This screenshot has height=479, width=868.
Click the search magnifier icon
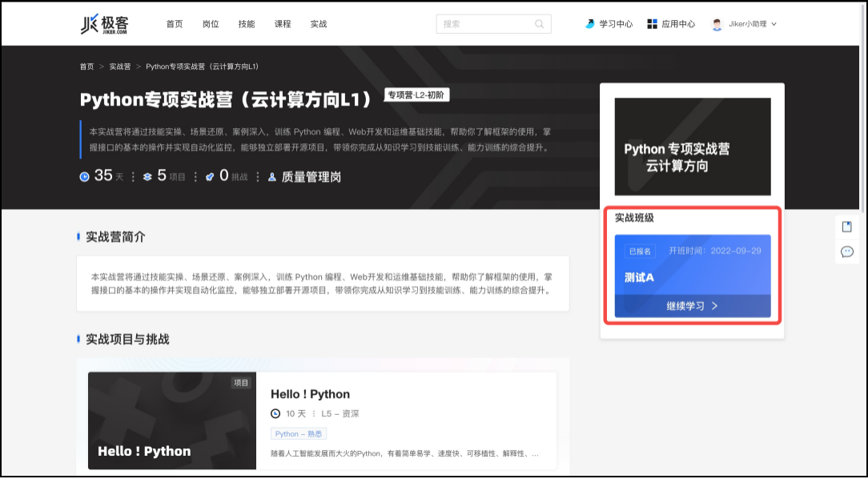click(539, 24)
